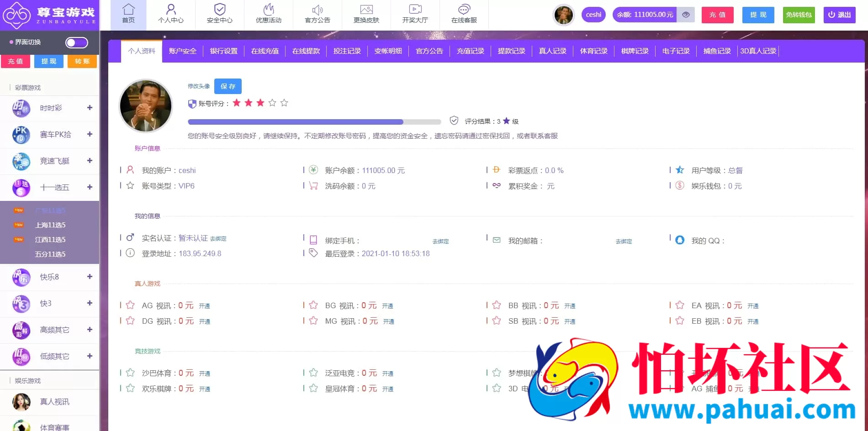Open the 个人中心 personal center icon
The width and height of the screenshot is (868, 431).
(x=171, y=14)
